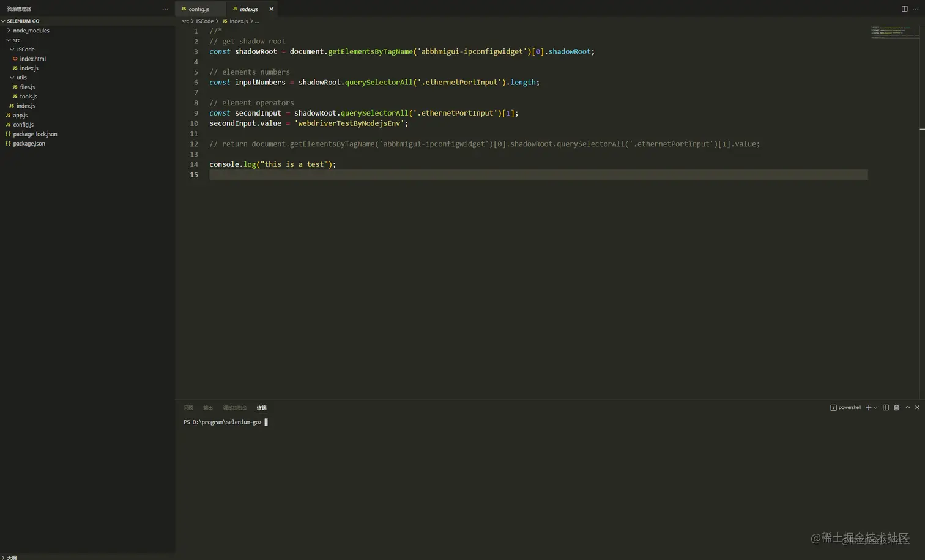925x560 pixels.
Task: Focus the PowerShell terminal prompt line
Action: click(226, 422)
